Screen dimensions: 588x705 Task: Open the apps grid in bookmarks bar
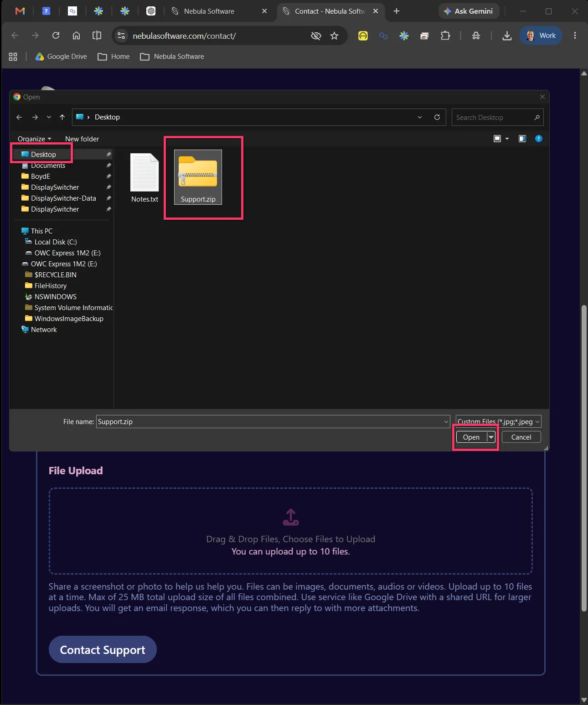click(13, 57)
